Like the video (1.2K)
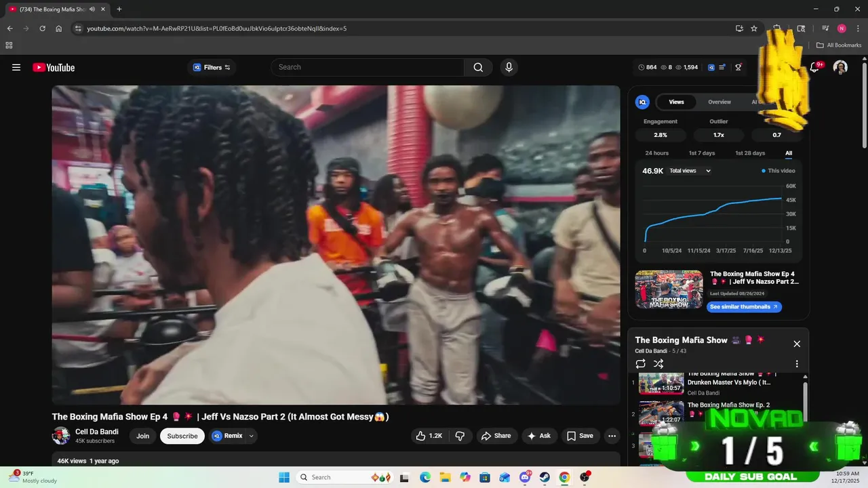The image size is (868, 488). pos(429,436)
